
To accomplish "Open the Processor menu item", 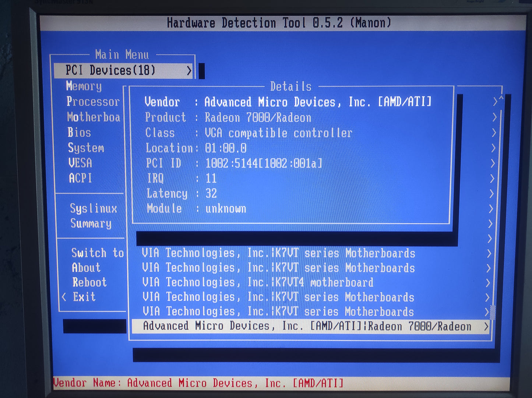I will click(93, 102).
